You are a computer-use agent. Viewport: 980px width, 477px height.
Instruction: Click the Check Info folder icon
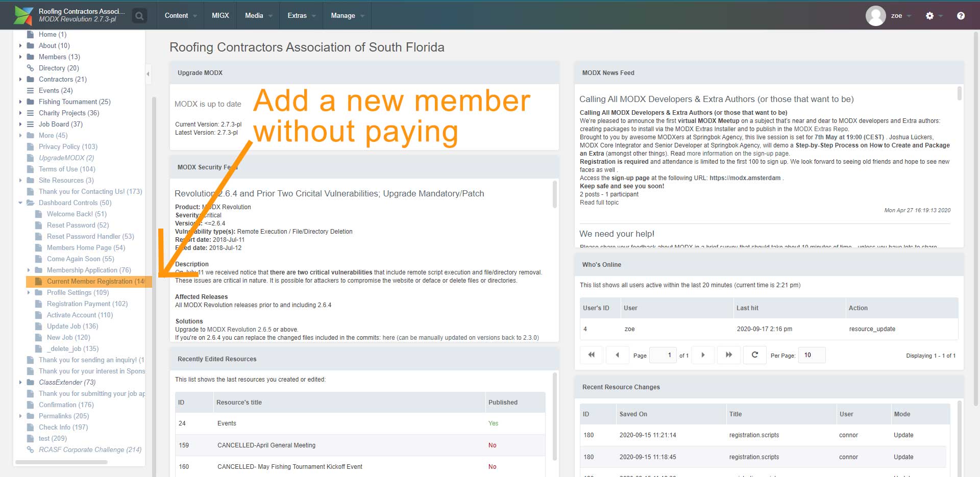coord(30,428)
